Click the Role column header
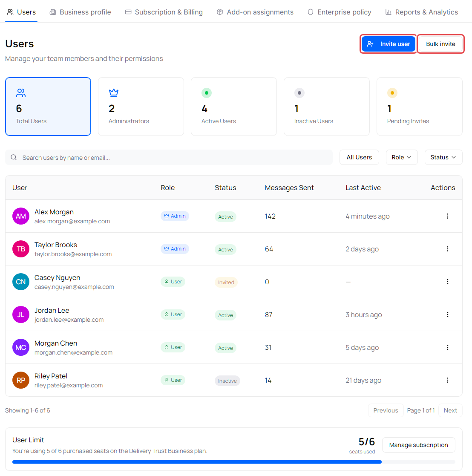The height and width of the screenshot is (476, 472). pyautogui.click(x=167, y=188)
